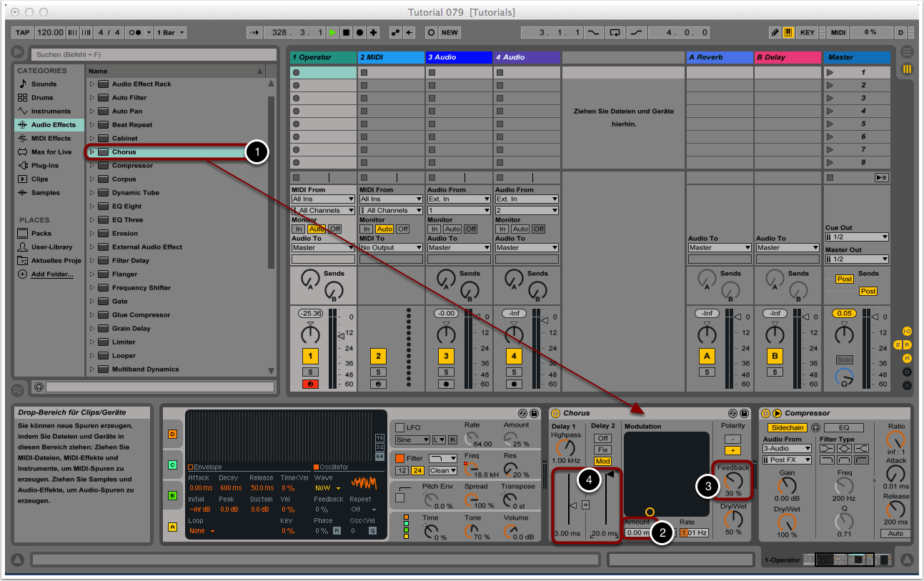Viewport: 924px width, 581px height.
Task: Select MIDI Effects category
Action: 50,139
